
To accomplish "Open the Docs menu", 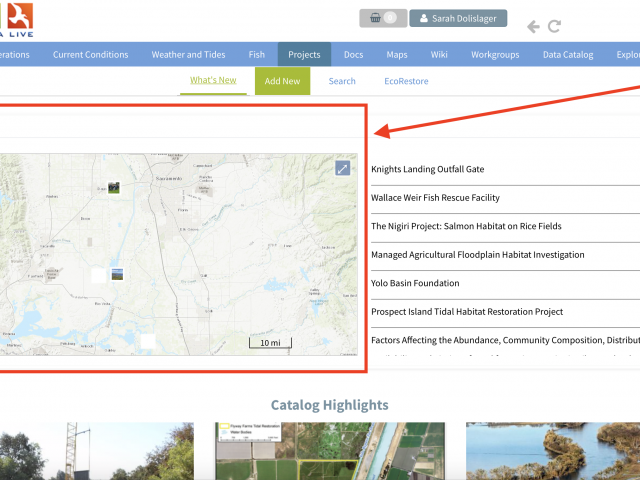I will (353, 54).
